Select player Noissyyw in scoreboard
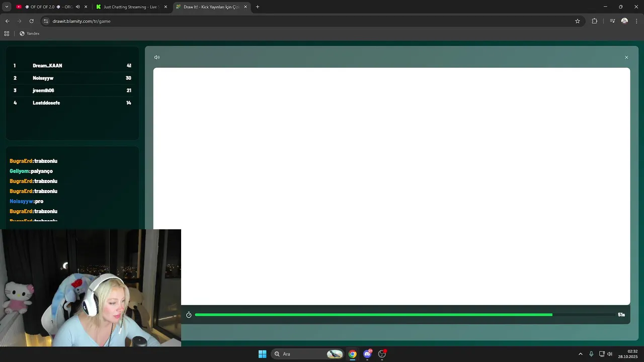 point(43,78)
